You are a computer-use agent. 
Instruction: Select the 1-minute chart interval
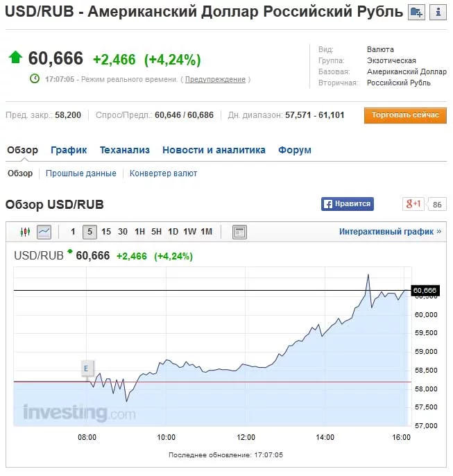pyautogui.click(x=74, y=232)
